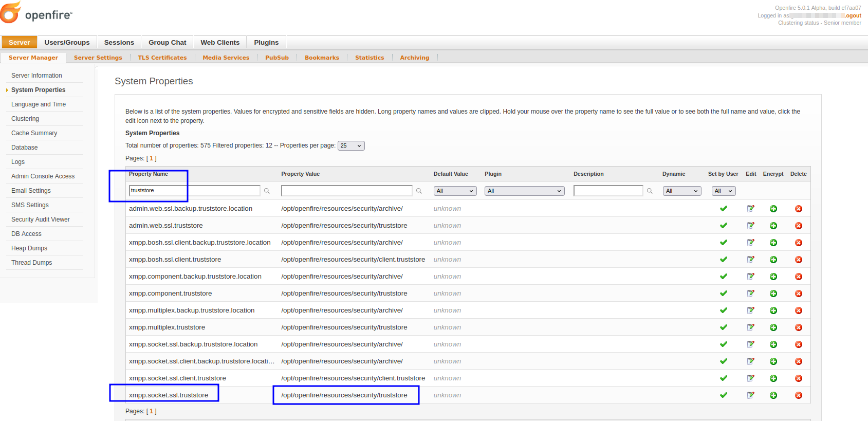The width and height of the screenshot is (868, 421).
Task: Open Email Settings sidebar link
Action: coord(31,191)
